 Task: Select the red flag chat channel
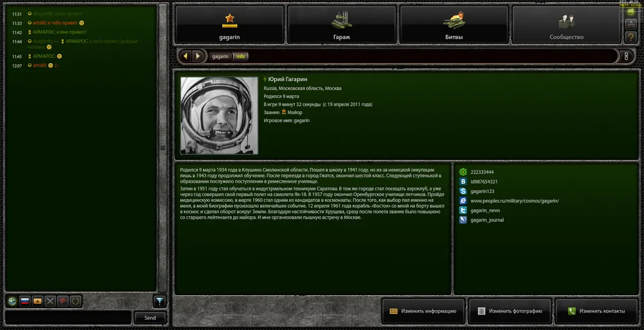62,302
